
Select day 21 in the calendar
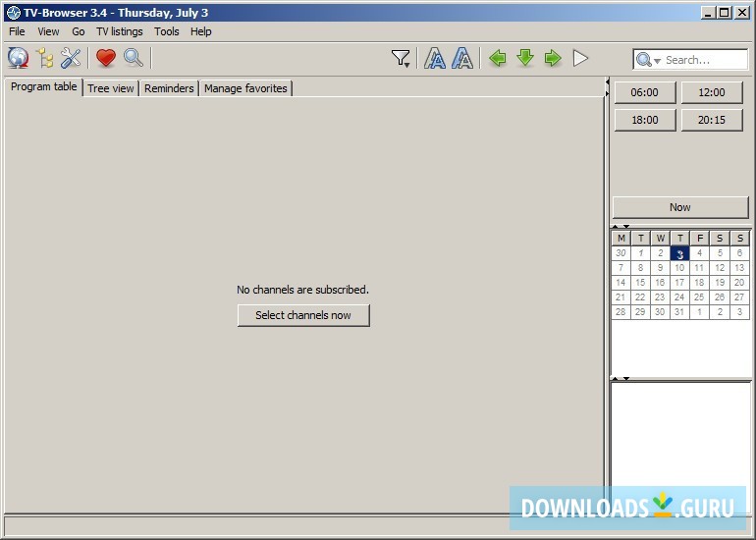pos(621,297)
